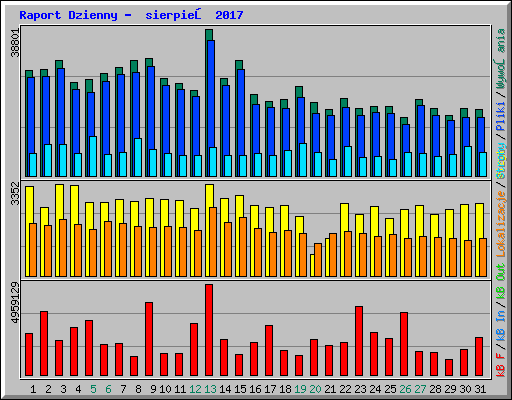Click day label 11 on the x-axis
This screenshot has width=512, height=400.
click(180, 389)
